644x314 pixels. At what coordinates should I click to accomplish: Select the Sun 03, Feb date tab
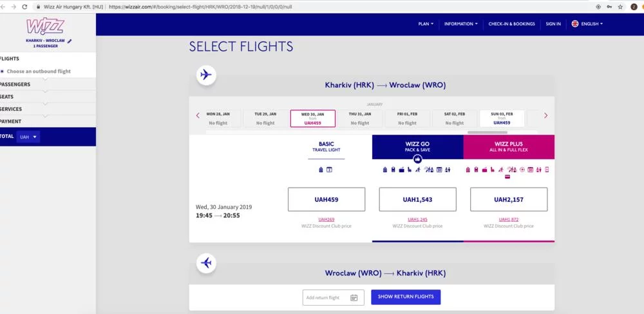pos(502,119)
